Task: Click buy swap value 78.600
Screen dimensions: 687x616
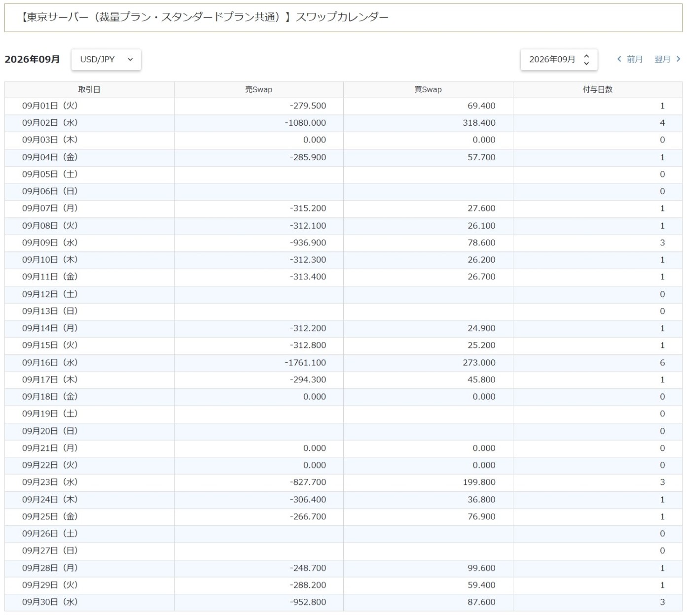Action: pos(481,242)
